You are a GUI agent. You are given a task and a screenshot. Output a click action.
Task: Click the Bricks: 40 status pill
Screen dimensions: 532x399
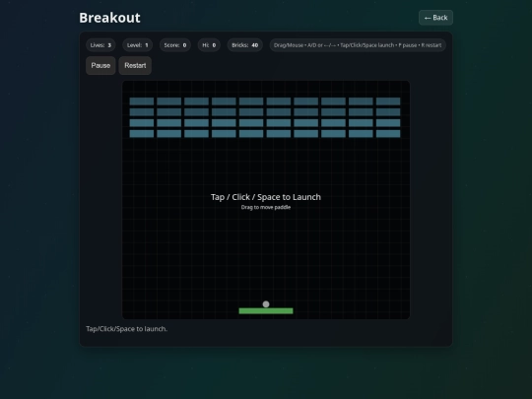245,45
